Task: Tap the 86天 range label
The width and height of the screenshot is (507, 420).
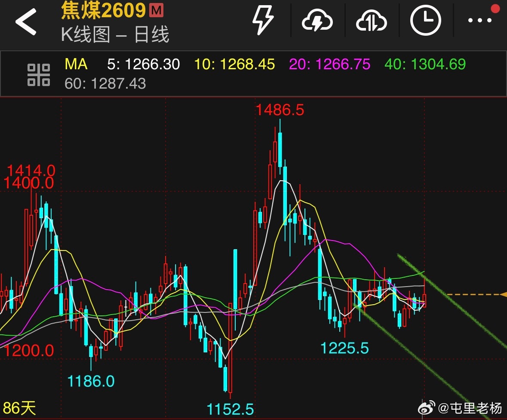Action: pos(19,408)
